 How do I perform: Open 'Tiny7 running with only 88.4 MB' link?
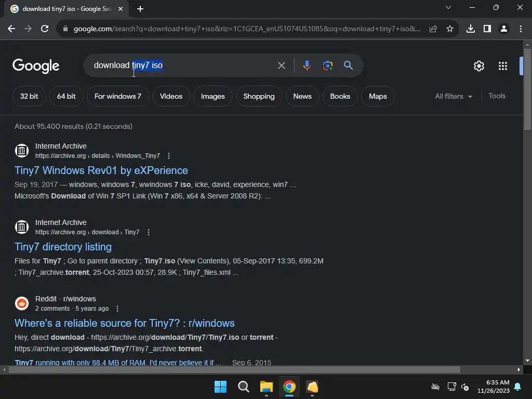tap(118, 362)
